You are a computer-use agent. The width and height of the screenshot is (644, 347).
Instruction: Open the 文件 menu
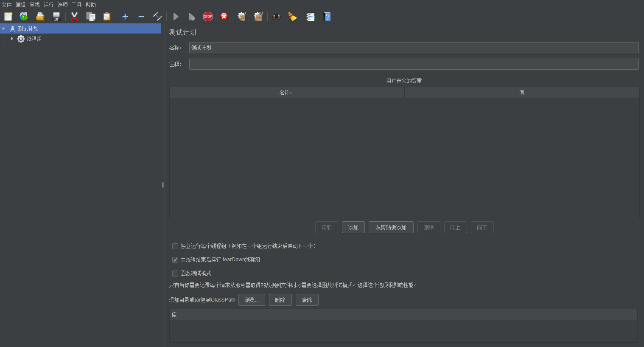(7, 5)
